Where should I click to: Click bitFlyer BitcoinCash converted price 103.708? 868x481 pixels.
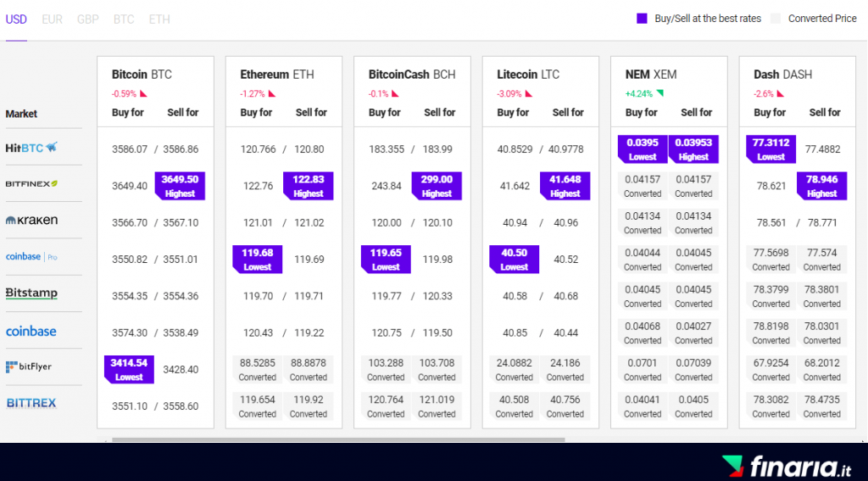pyautogui.click(x=437, y=369)
